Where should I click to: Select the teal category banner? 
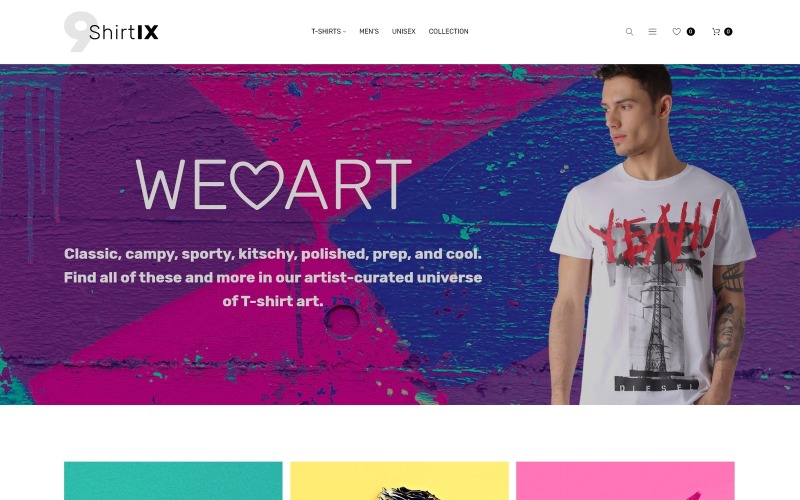coord(173,481)
